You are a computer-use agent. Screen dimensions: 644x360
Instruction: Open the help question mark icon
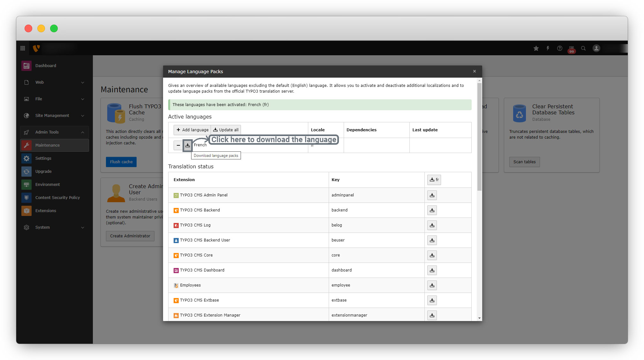tap(559, 48)
